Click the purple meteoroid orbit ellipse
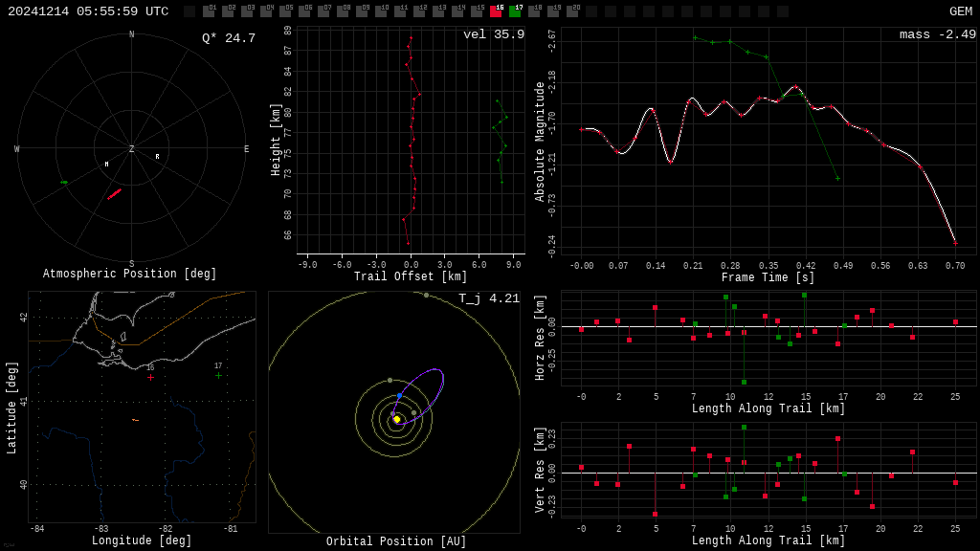The height and width of the screenshot is (551, 980). pyautogui.click(x=419, y=397)
